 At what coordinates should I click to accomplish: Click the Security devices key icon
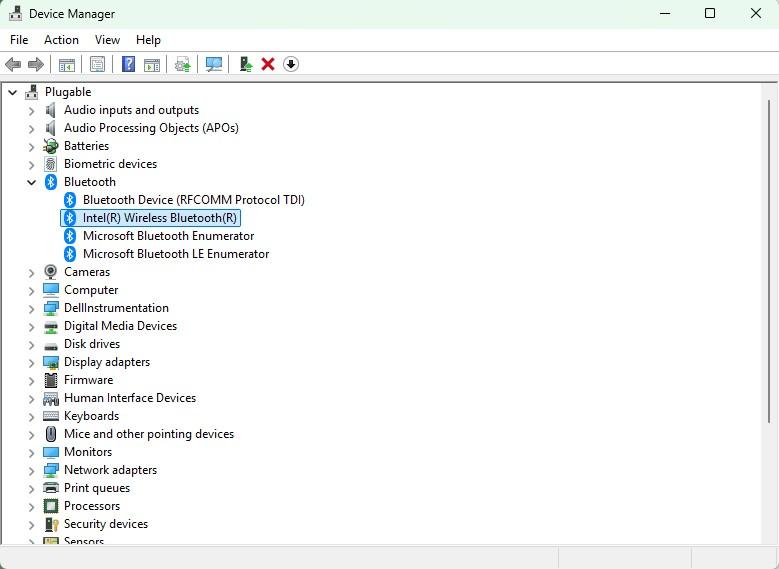[52, 524]
